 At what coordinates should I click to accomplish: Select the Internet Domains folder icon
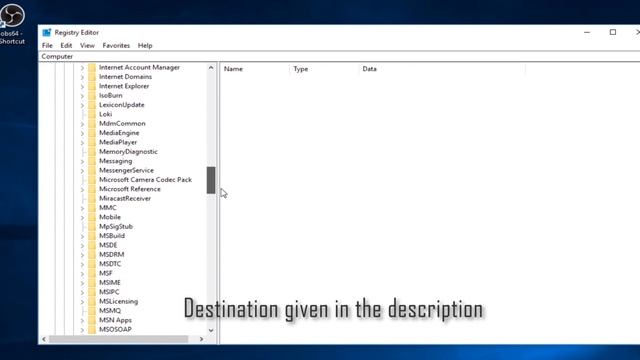(92, 77)
